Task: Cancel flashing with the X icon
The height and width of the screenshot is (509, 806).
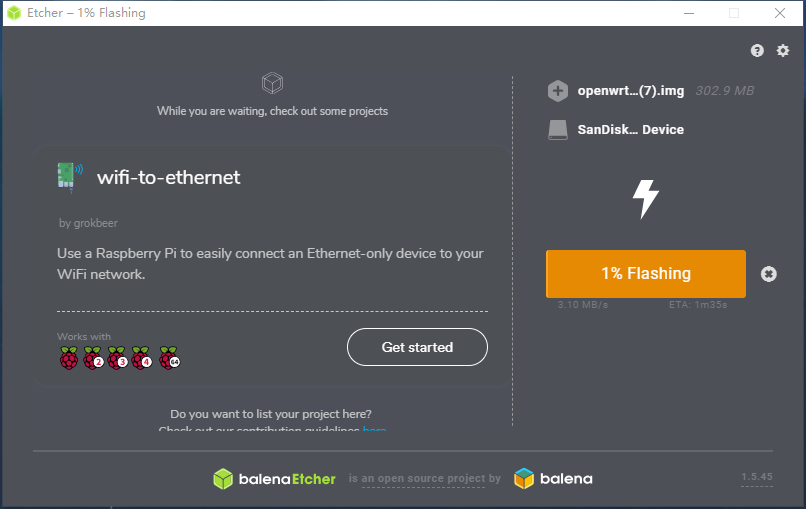Action: tap(768, 274)
